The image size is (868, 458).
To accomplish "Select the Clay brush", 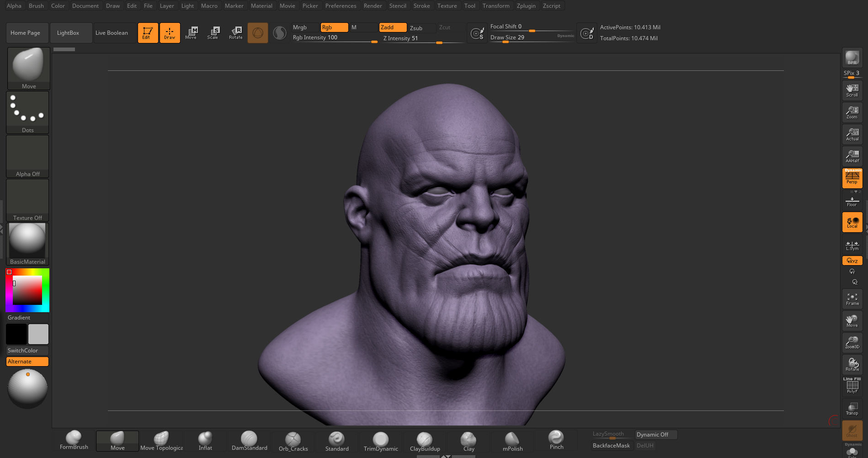I will (x=469, y=441).
